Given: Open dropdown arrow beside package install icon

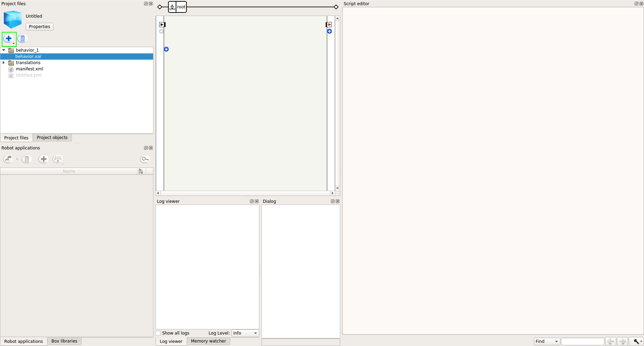Looking at the screenshot, I should pyautogui.click(x=17, y=159).
